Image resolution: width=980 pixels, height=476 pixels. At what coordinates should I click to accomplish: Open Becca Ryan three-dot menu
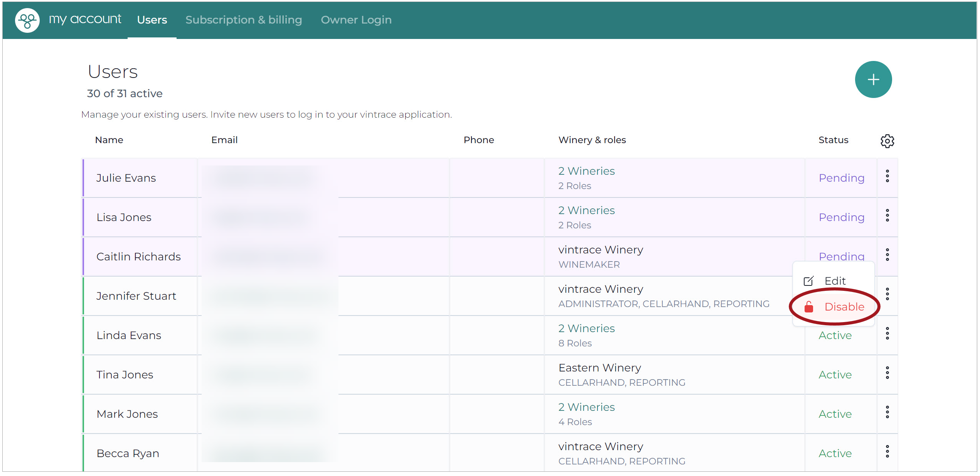pos(887,452)
